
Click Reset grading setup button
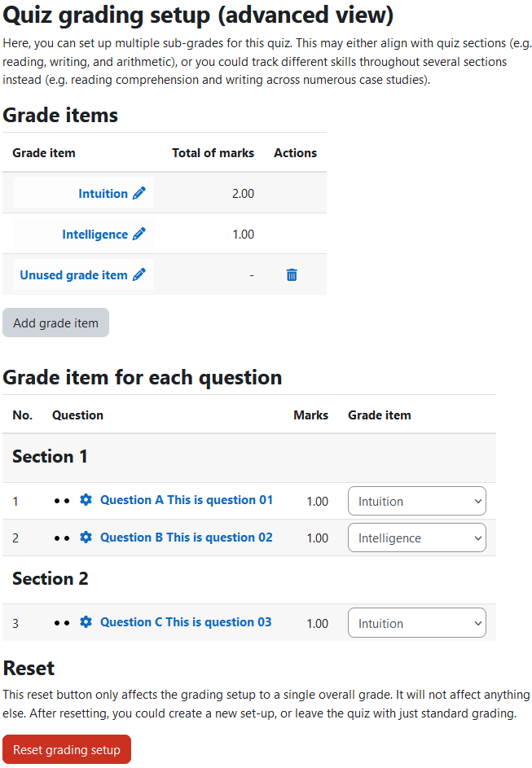[x=67, y=749]
